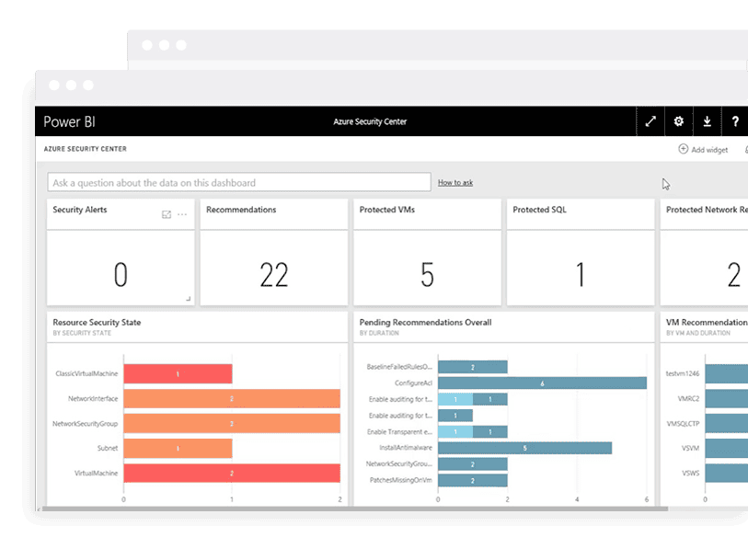
Task: Click the Security Alerts tile resize handle
Action: coord(189,299)
